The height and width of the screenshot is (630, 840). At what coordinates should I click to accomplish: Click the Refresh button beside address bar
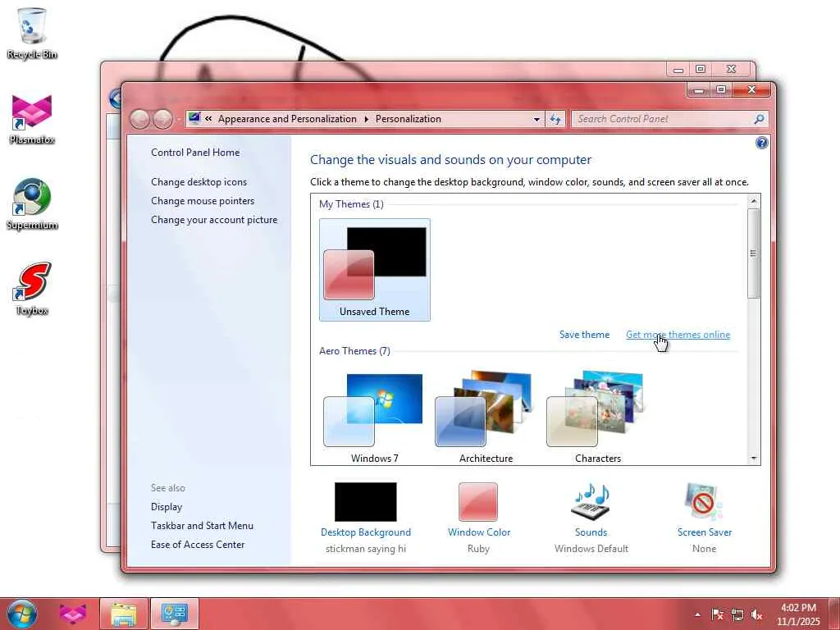point(555,120)
